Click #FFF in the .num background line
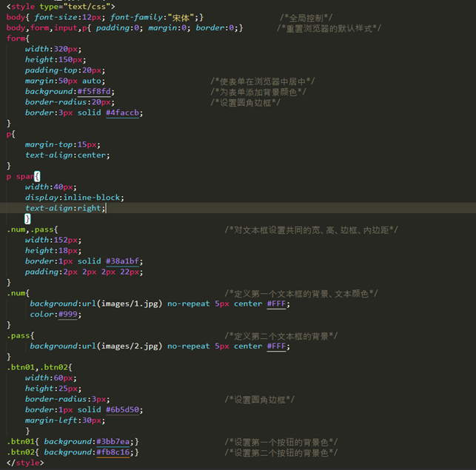 (277, 303)
